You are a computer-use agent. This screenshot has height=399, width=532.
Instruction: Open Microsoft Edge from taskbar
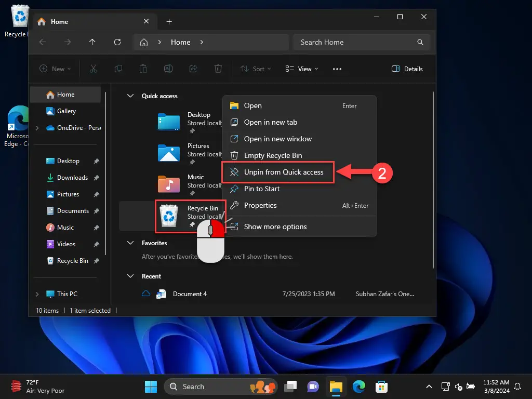358,387
